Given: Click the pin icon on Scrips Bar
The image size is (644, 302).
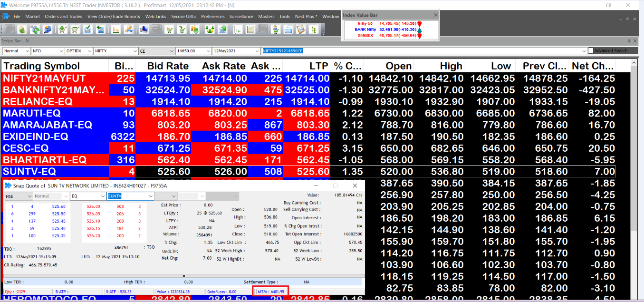Looking at the screenshot, I should click(629, 41).
